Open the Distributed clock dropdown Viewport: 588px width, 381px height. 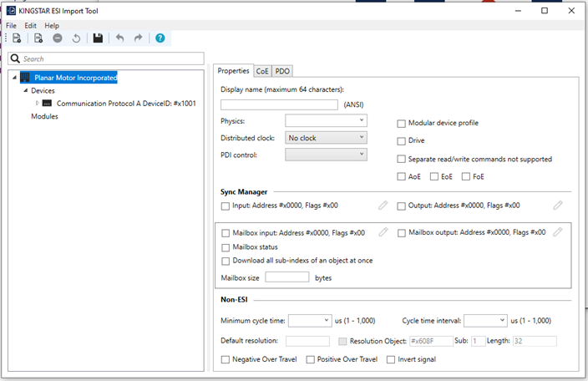pos(326,138)
